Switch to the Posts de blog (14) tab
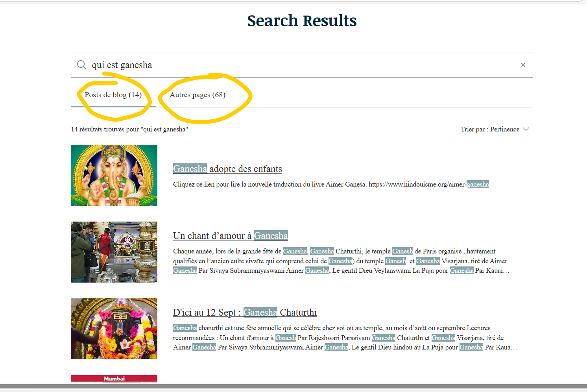This screenshot has width=587, height=392. 113,95
